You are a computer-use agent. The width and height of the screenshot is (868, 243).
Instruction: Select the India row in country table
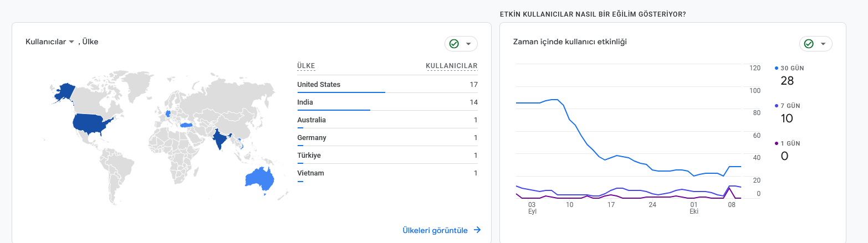click(387, 102)
